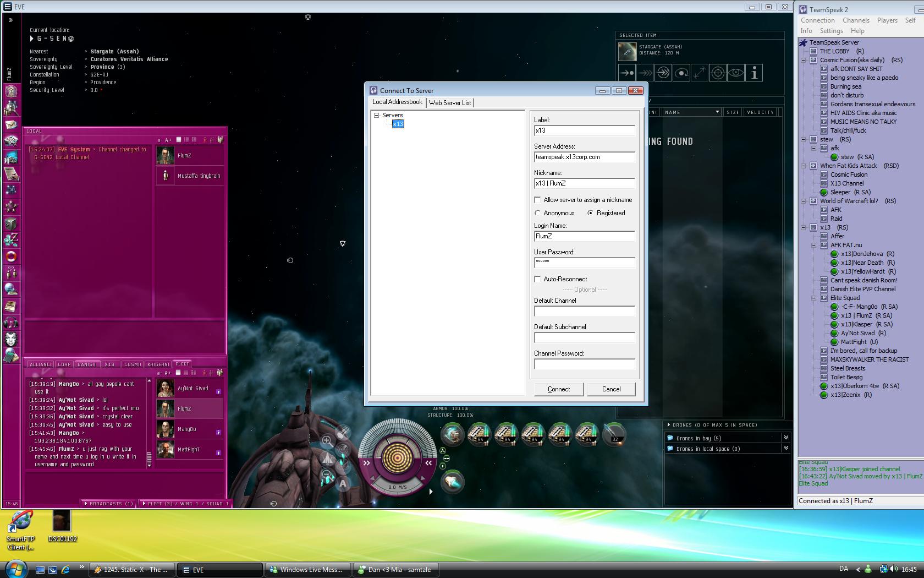The image size is (924, 578).
Task: Tick the Auto-Reconnect checkbox
Action: pyautogui.click(x=538, y=279)
